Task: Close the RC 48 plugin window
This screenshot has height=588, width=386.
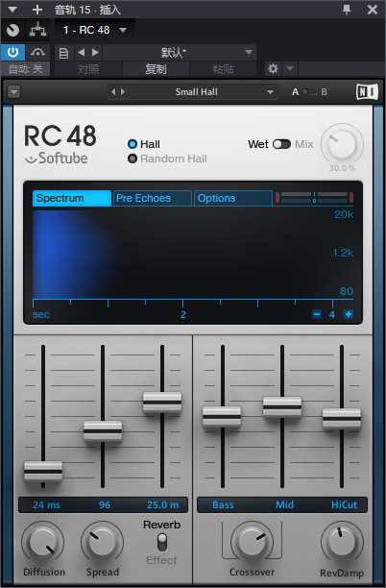Action: [373, 10]
